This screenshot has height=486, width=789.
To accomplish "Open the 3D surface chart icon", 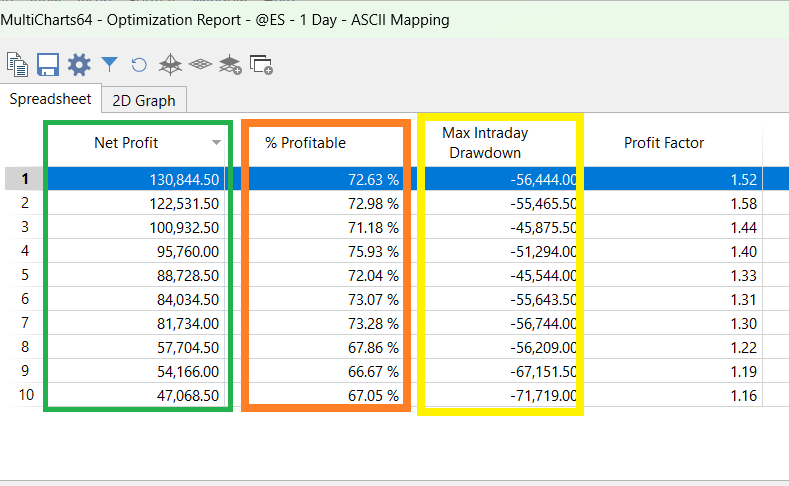I will coord(171,65).
